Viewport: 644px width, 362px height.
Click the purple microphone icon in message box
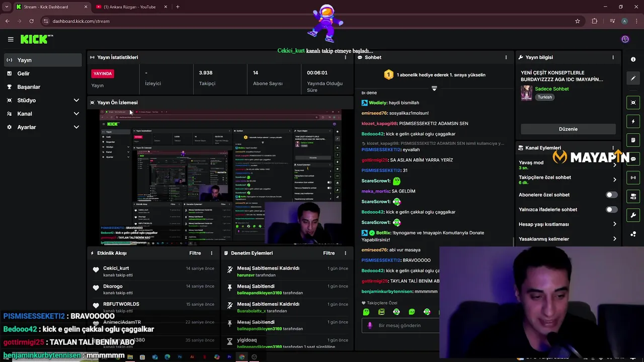pyautogui.click(x=370, y=325)
